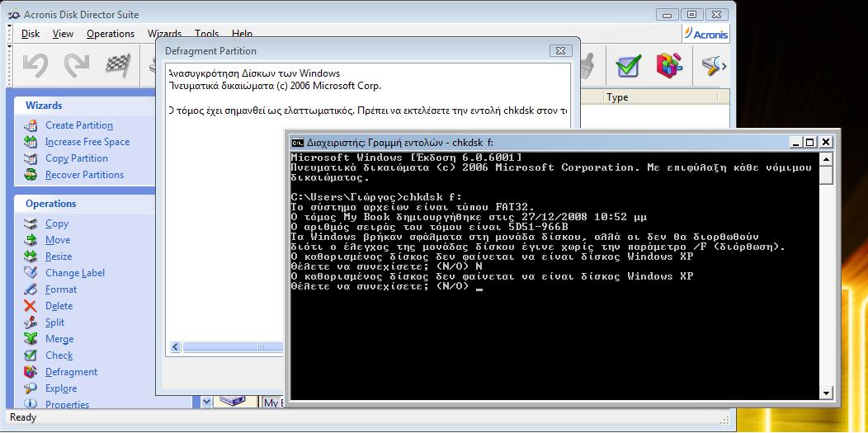Click the command prompt window title icon
The height and width of the screenshot is (433, 868).
point(297,143)
